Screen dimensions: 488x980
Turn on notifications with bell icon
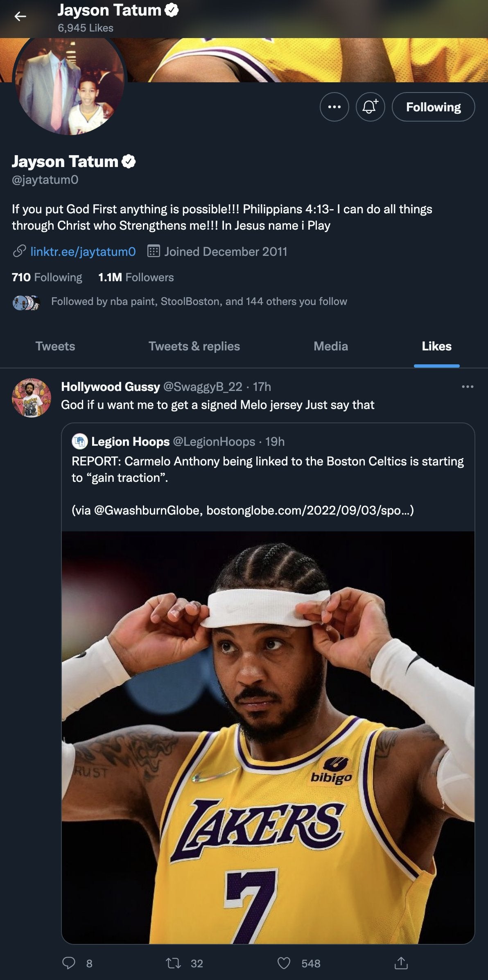(370, 107)
